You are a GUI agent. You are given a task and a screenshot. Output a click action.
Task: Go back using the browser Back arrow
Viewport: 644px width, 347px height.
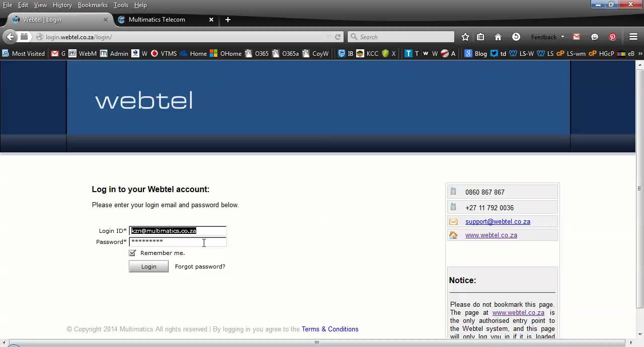[10, 37]
